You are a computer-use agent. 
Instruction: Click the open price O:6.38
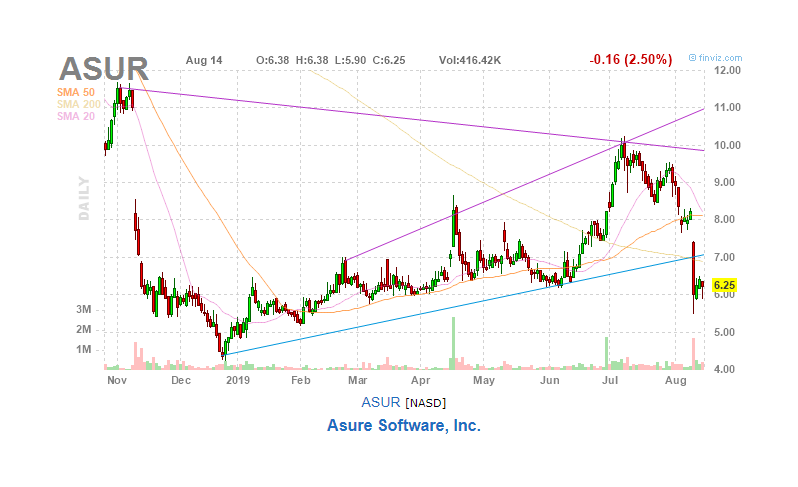272,60
